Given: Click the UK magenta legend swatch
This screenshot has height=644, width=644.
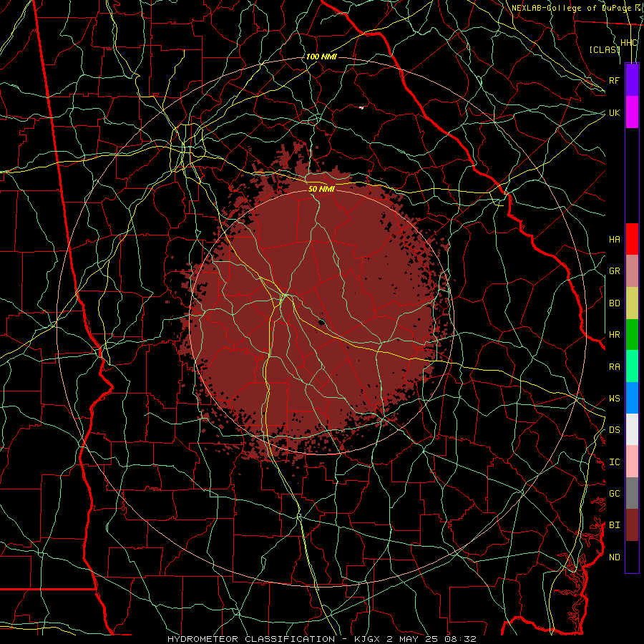Looking at the screenshot, I should 632,112.
